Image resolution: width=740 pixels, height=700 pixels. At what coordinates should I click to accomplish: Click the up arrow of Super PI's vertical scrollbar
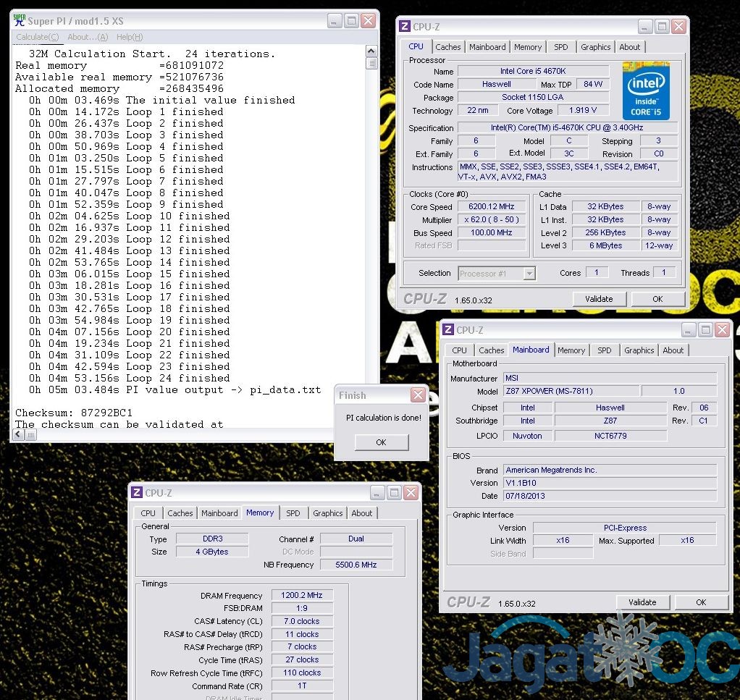pos(371,52)
